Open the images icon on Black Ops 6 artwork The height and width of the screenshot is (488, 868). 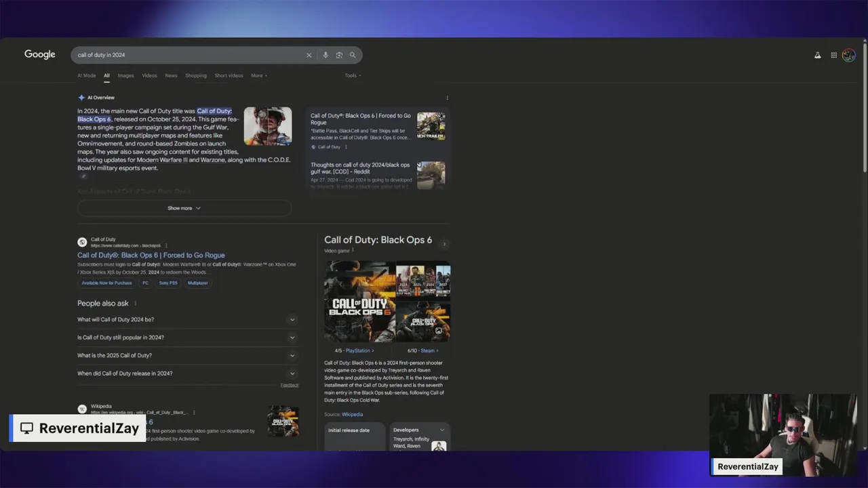click(439, 331)
